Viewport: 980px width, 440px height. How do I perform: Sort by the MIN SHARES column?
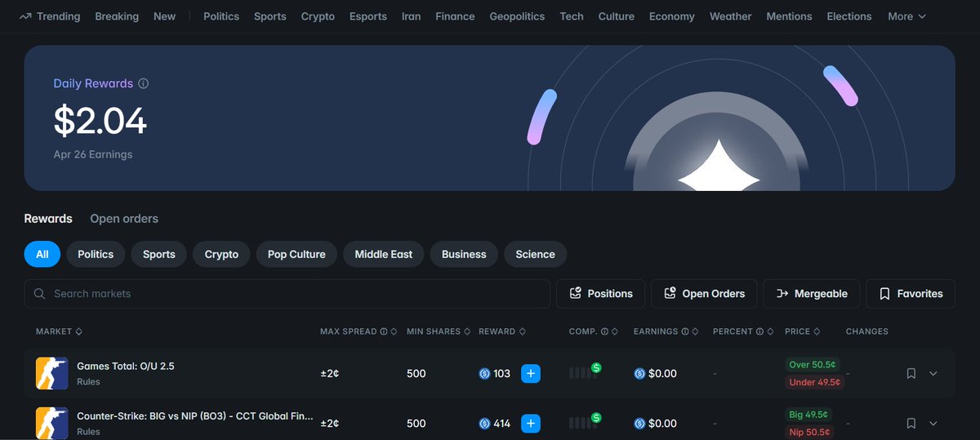click(x=439, y=331)
